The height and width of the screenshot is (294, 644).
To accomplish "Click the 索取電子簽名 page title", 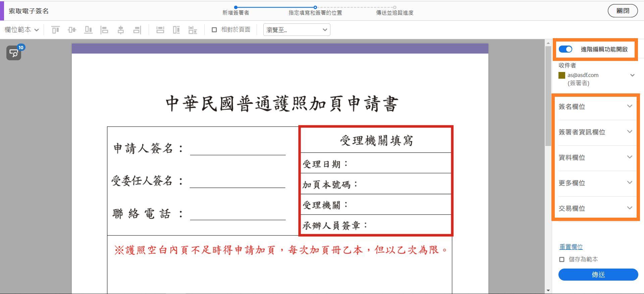I will click(x=29, y=11).
